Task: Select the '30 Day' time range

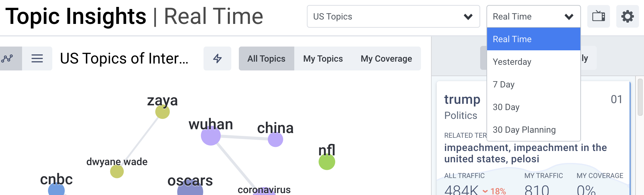Action: point(506,107)
